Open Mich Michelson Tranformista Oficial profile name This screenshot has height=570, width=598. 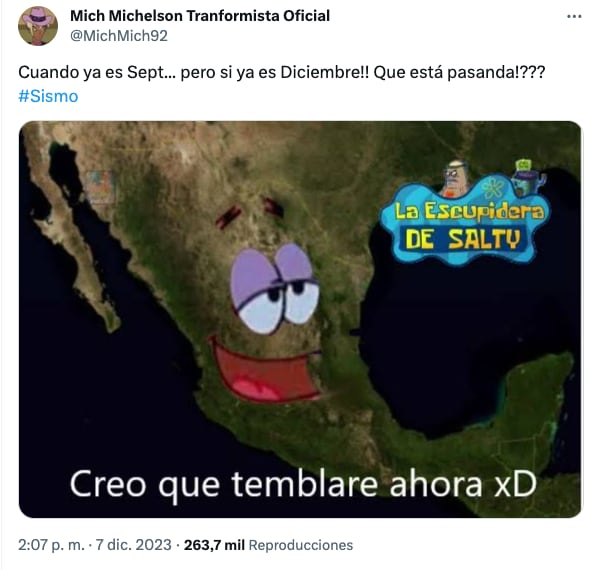200,16
